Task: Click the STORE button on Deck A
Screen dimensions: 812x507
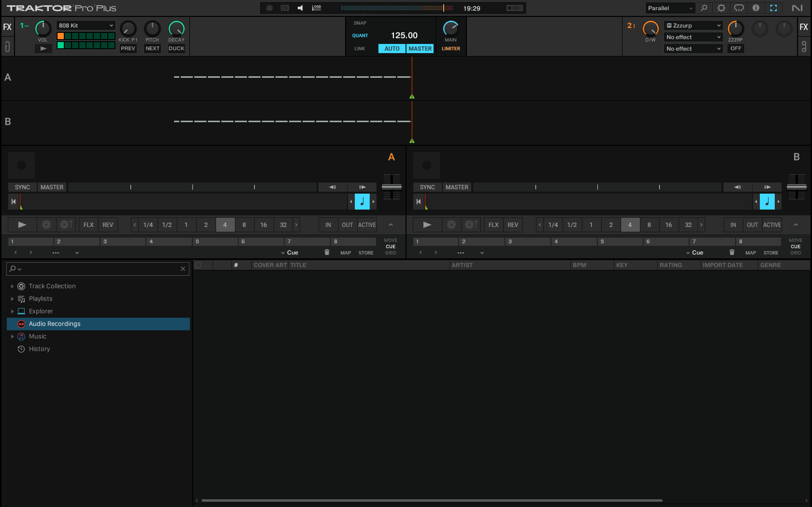Action: pos(366,253)
